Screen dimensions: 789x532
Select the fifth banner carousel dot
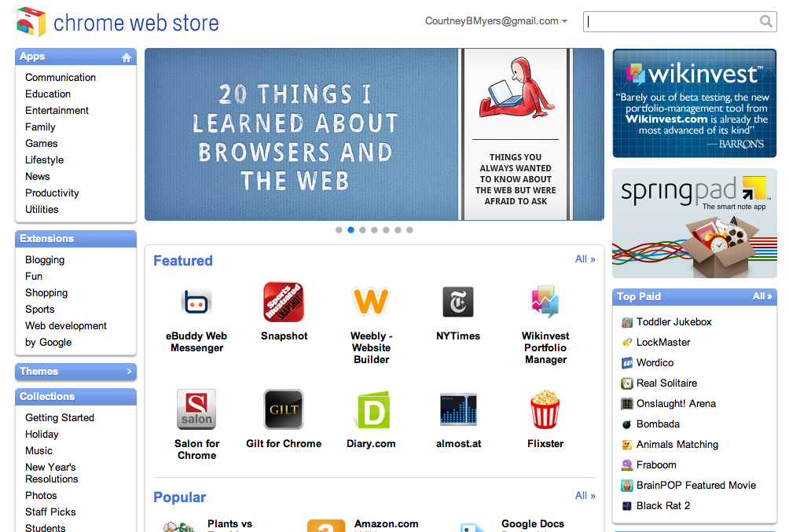click(x=386, y=230)
